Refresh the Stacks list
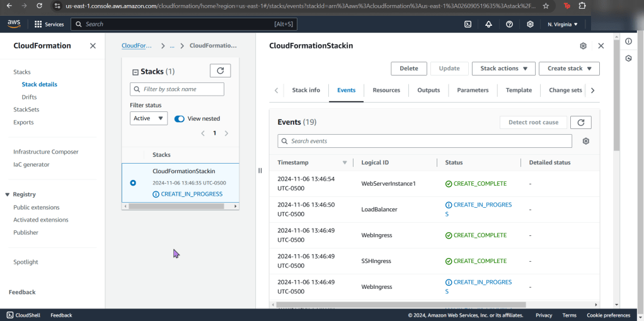The image size is (644, 321). pos(220,70)
